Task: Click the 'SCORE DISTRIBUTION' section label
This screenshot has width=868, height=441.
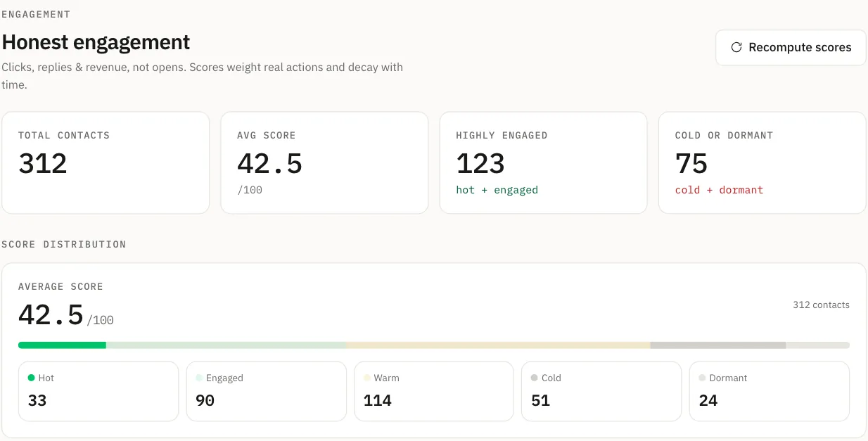Action: pyautogui.click(x=64, y=244)
